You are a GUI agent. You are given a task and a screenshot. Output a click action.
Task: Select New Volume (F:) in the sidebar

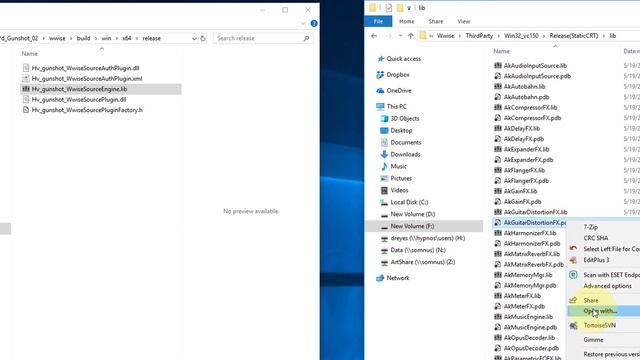coord(424,226)
